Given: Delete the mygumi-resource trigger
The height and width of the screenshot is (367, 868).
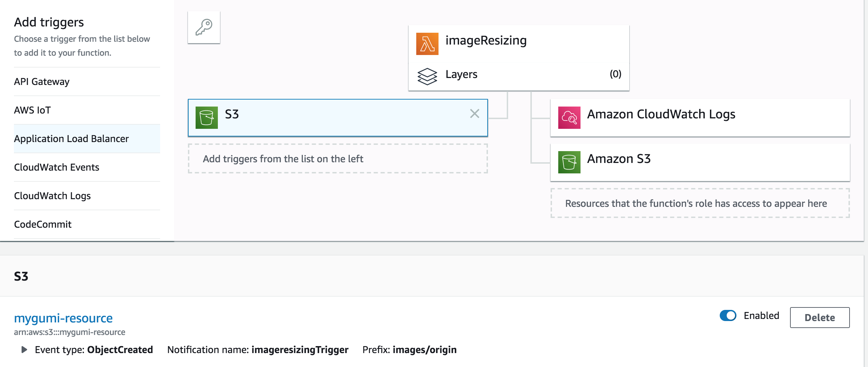Looking at the screenshot, I should pos(820,318).
